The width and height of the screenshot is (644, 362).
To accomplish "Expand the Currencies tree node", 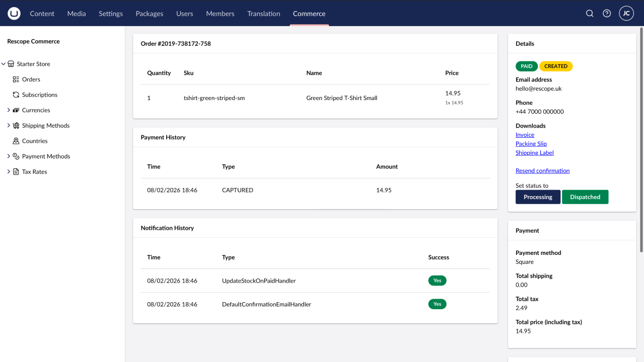I will pos(9,110).
